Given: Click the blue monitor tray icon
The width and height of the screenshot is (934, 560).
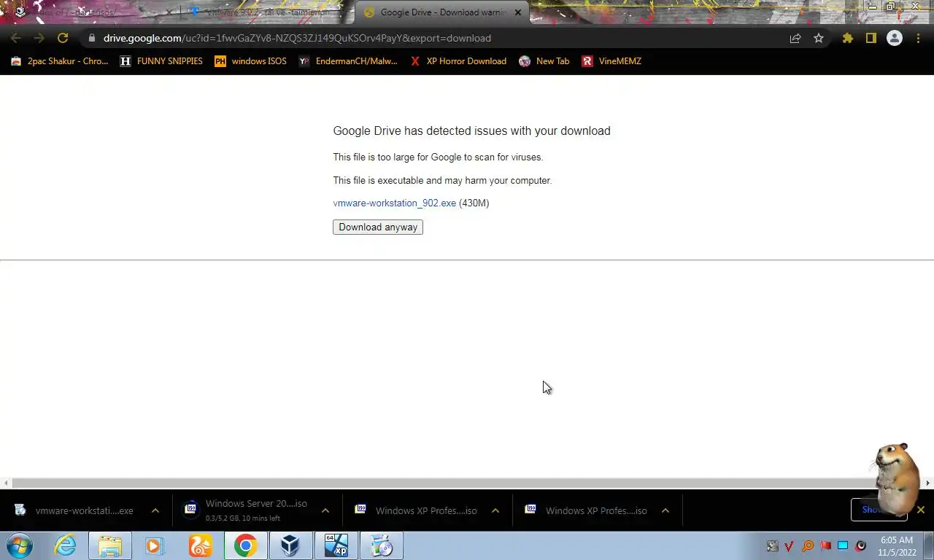Looking at the screenshot, I should 843,545.
